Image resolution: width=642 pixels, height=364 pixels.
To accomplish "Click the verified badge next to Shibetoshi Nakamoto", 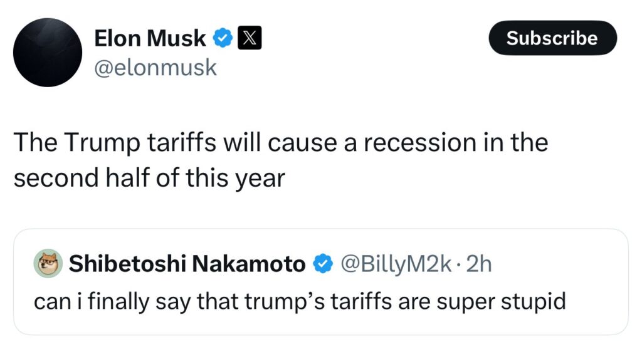I will (322, 265).
